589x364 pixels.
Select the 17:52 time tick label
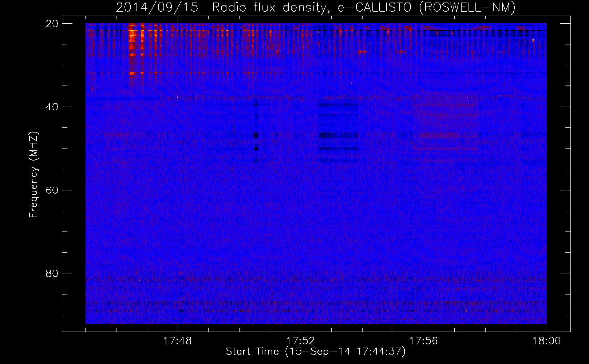(x=300, y=341)
